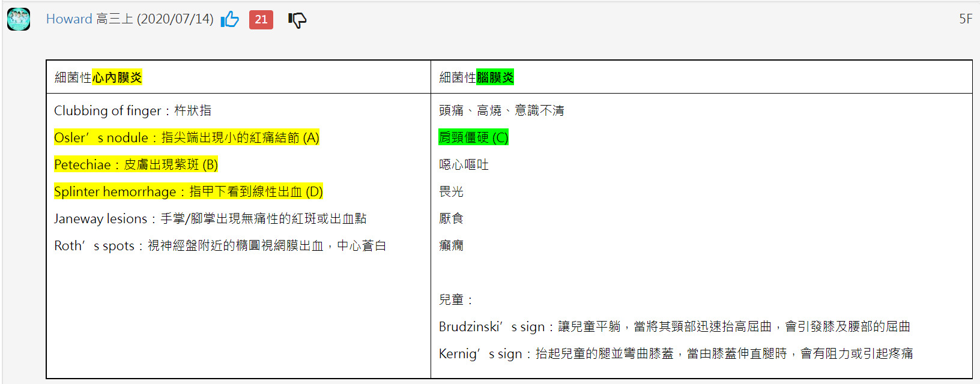
Task: Click the Brudzinski's sign description line
Action: pyautogui.click(x=674, y=326)
